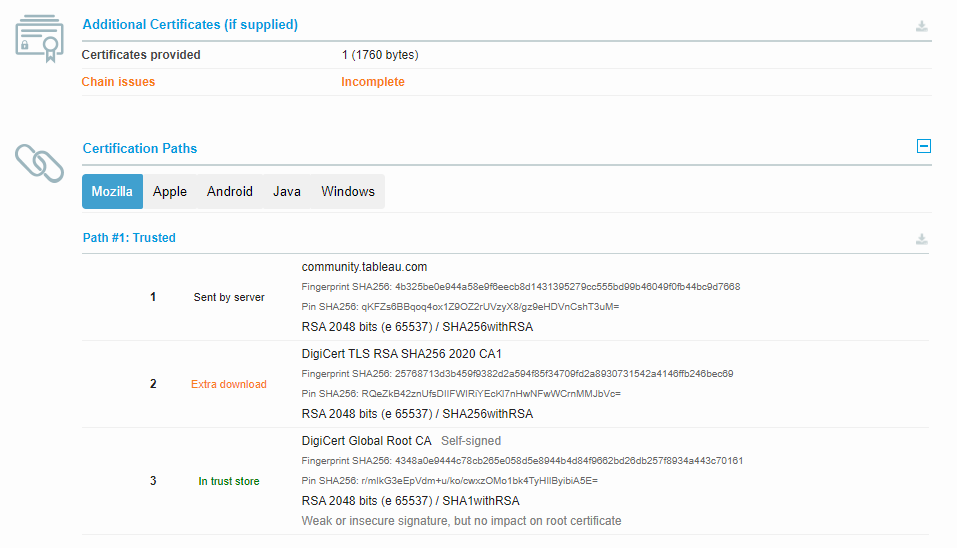The image size is (957, 548).
Task: Click the chain links icon
Action: [40, 163]
